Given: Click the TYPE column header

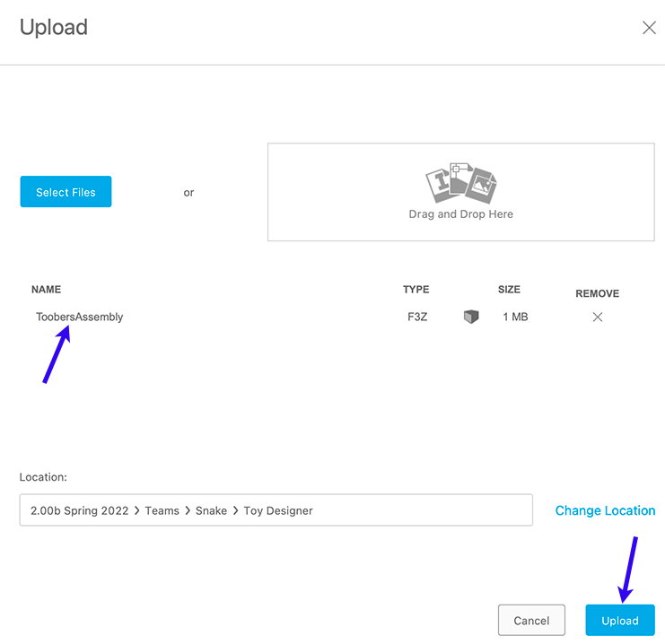Looking at the screenshot, I should tap(416, 290).
